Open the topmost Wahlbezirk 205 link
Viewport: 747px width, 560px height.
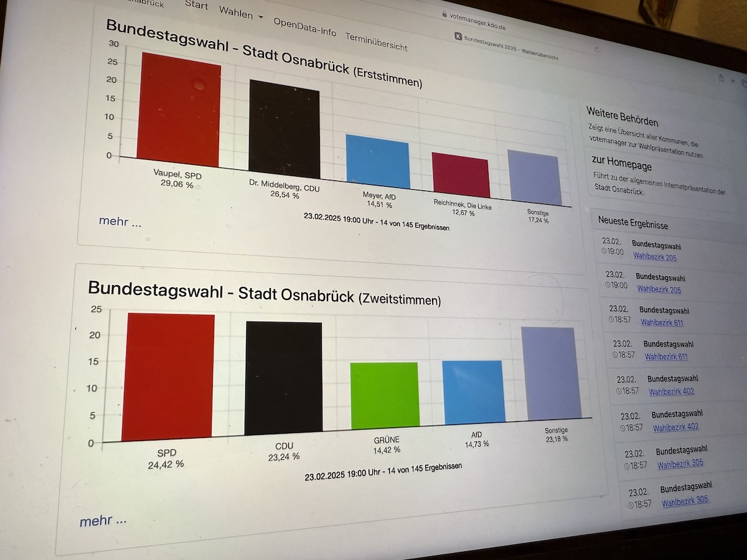click(654, 256)
